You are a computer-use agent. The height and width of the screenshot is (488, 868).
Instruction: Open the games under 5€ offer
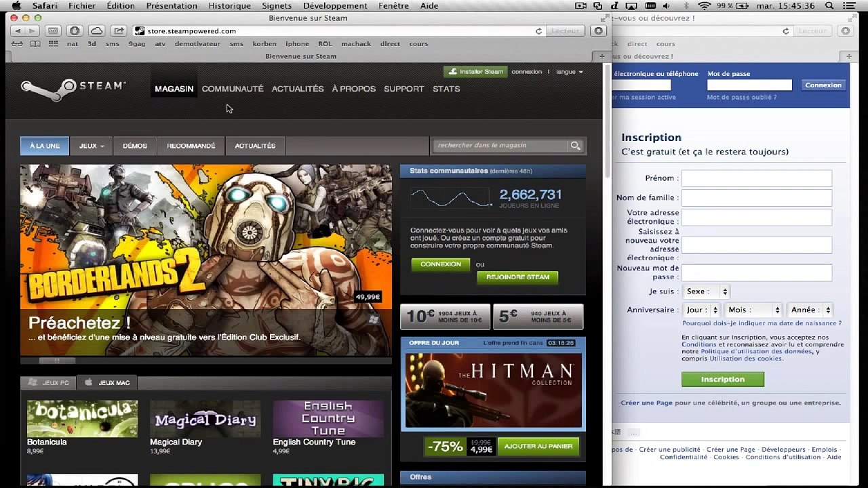click(538, 317)
